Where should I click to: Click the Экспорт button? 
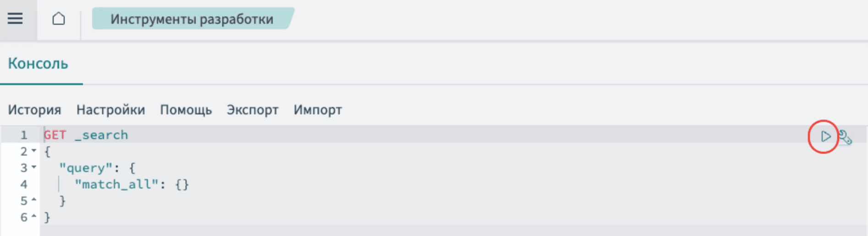253,110
